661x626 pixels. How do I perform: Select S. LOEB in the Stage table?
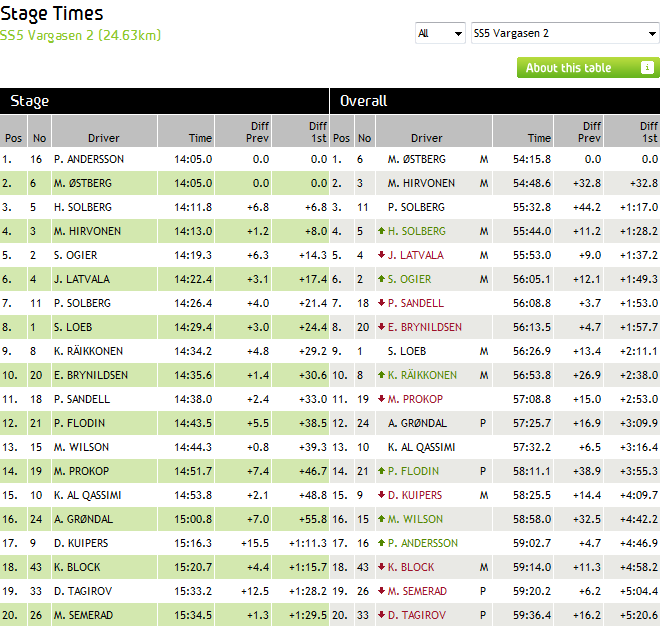tap(73, 328)
